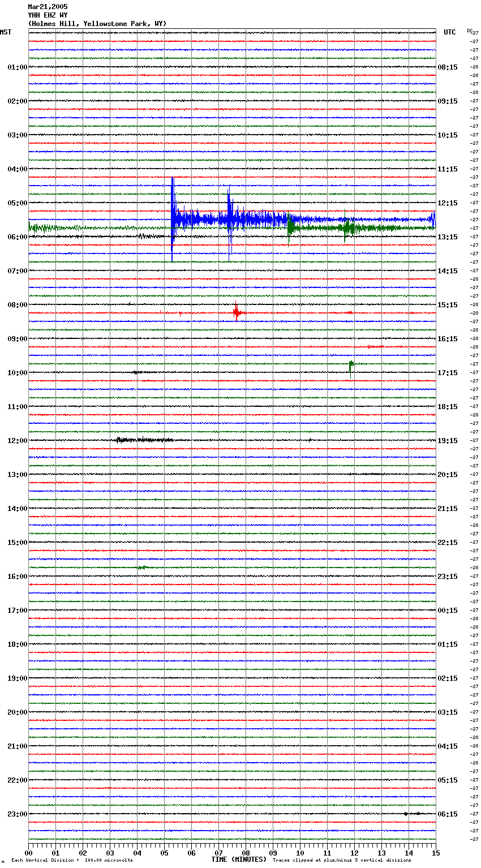Click the 15:15 UTC time label
The height and width of the screenshot is (868, 481).
pyautogui.click(x=448, y=305)
